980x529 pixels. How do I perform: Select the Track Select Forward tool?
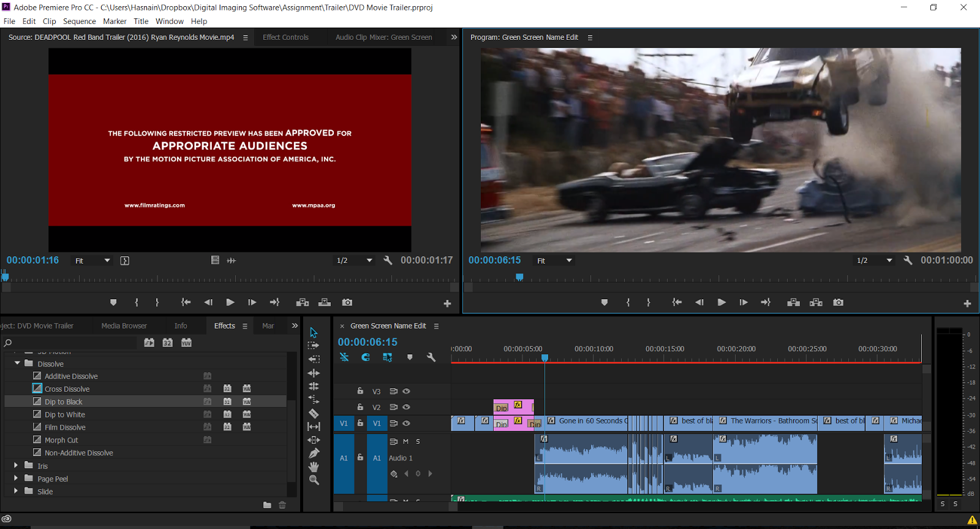(x=314, y=346)
